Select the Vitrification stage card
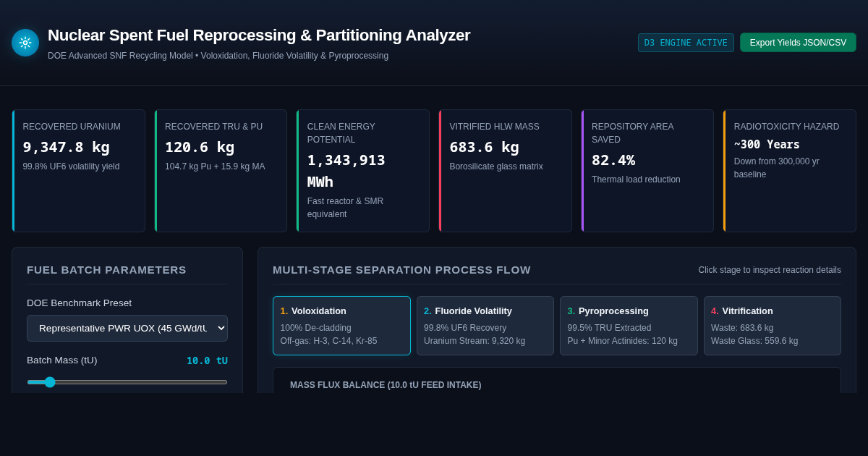This screenshot has height=456, width=868. [x=773, y=326]
